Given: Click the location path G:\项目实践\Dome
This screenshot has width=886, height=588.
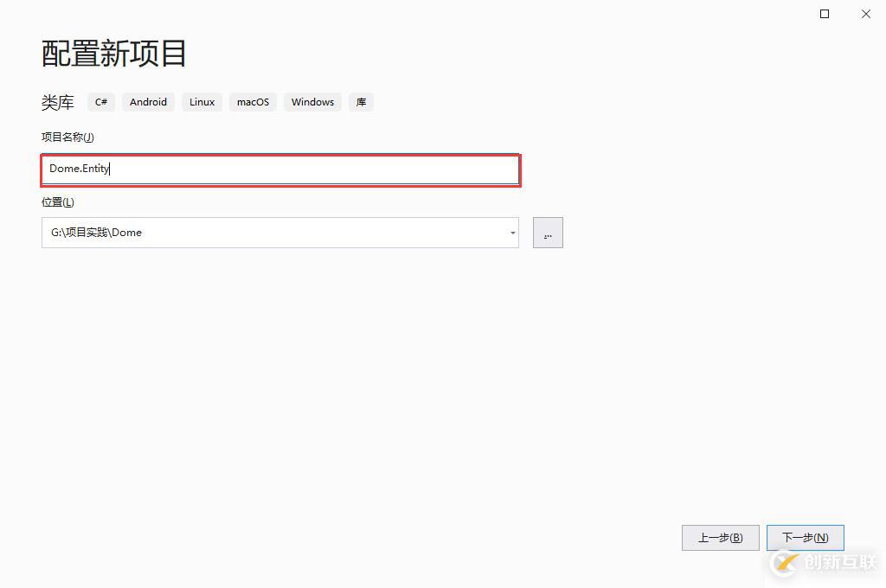Looking at the screenshot, I should (x=96, y=233).
